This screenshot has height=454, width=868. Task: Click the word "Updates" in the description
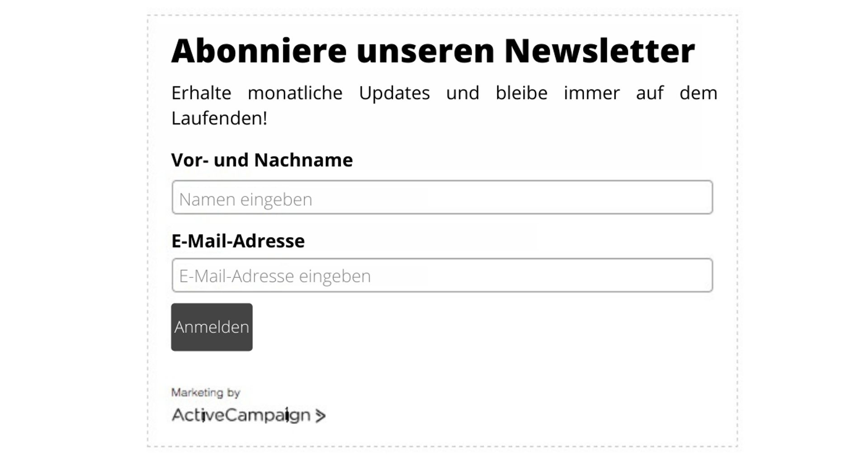click(x=394, y=93)
